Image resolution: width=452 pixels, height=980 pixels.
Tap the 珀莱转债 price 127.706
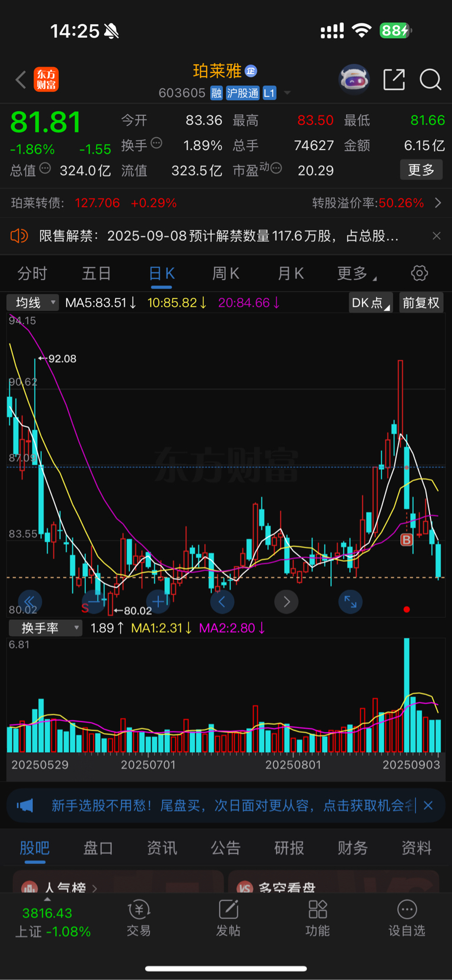pos(97,203)
